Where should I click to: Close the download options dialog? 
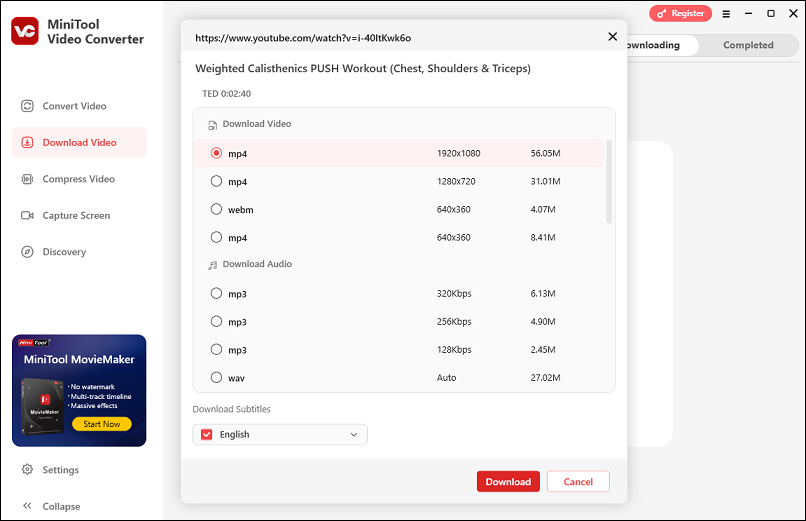coord(612,36)
